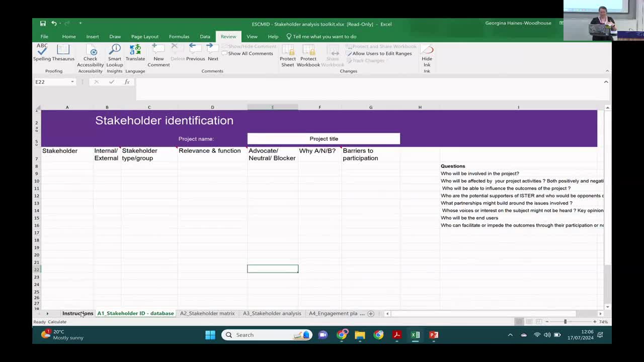This screenshot has width=644, height=362.
Task: Add a New Comment
Action: coord(158,55)
